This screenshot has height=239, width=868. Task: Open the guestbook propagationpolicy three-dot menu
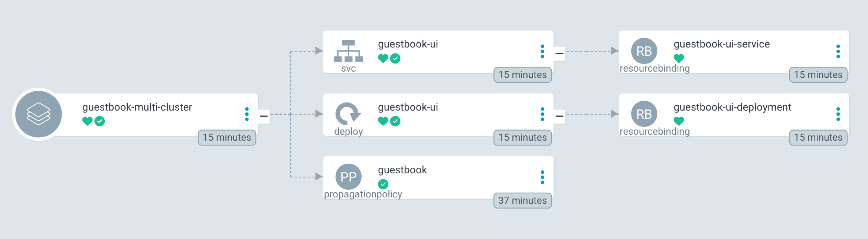(542, 177)
